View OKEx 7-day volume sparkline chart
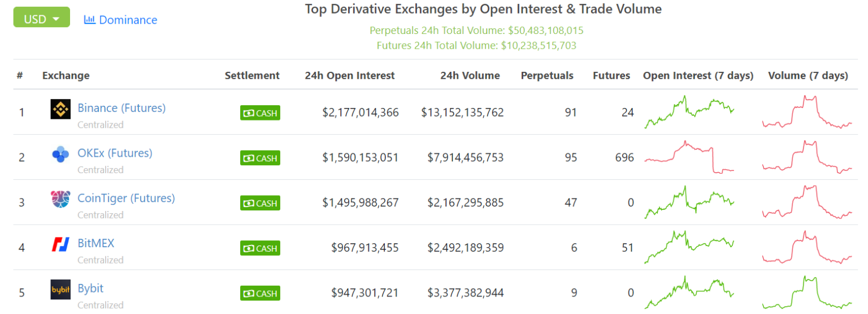Viewport: 868px width, 314px height. point(807,157)
